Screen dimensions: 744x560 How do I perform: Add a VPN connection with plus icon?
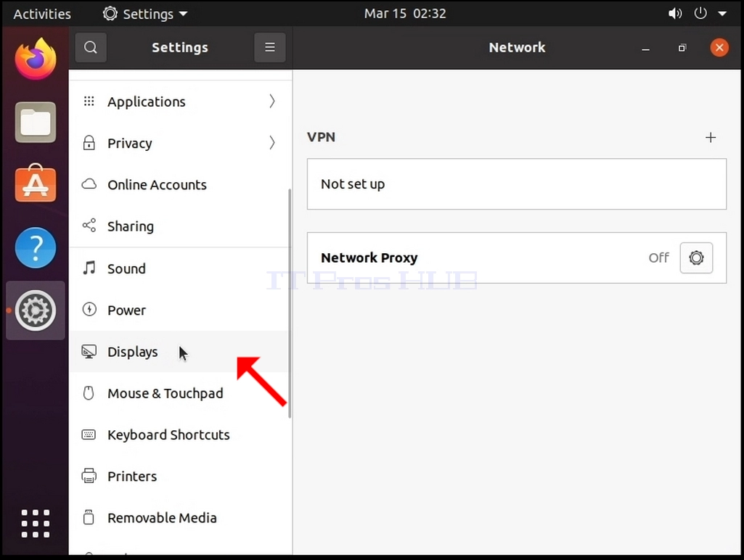point(711,138)
